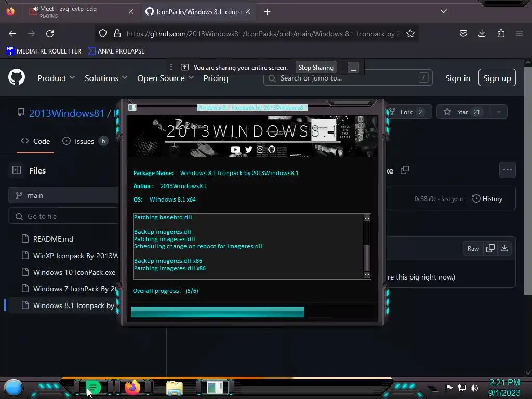Toggle the Files side panel icon
Screen dimensions: 532x399
[x=17, y=170]
